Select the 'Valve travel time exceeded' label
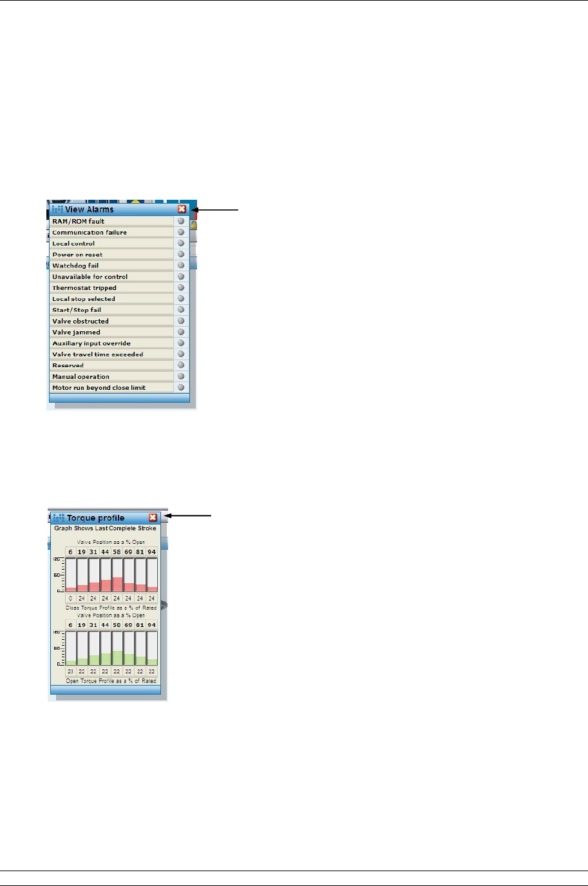 (98, 354)
